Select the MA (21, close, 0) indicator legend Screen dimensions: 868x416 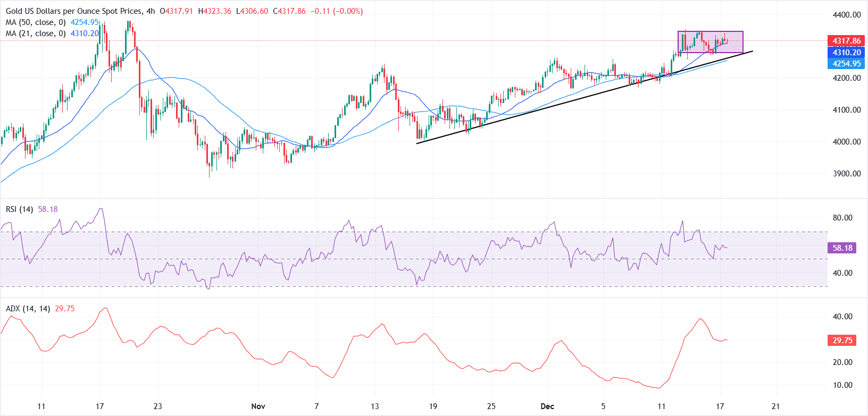[36, 33]
